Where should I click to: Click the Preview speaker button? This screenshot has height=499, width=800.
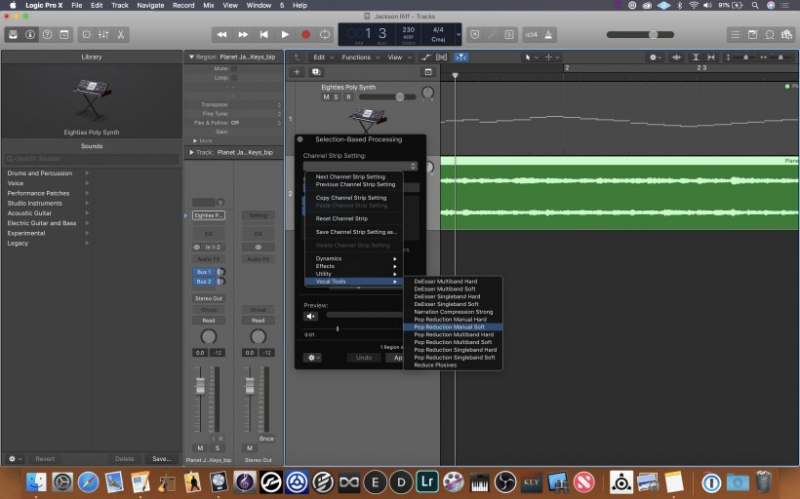pos(310,316)
